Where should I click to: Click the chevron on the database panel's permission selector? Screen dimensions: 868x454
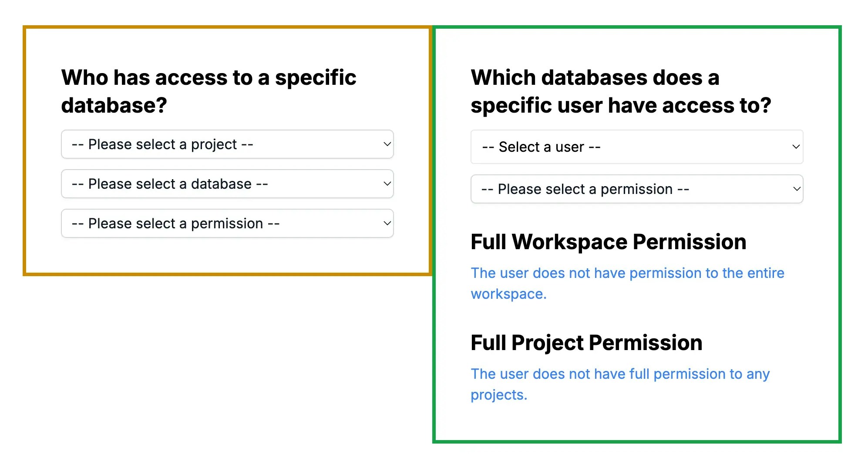tap(387, 224)
